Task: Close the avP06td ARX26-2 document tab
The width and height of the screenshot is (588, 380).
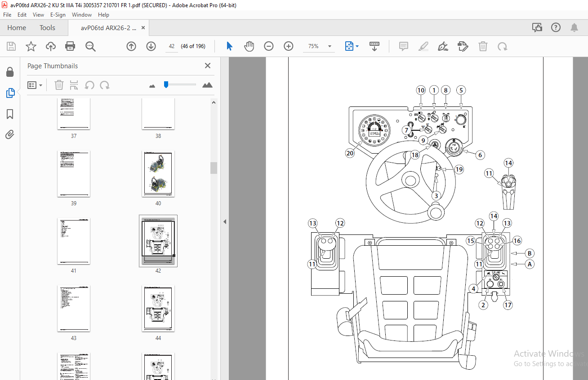Action: point(143,28)
